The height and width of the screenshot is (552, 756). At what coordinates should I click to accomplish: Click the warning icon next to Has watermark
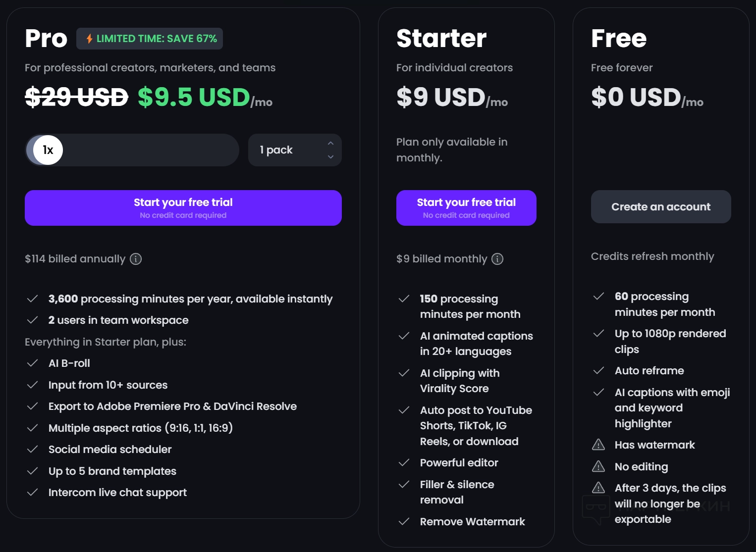598,445
